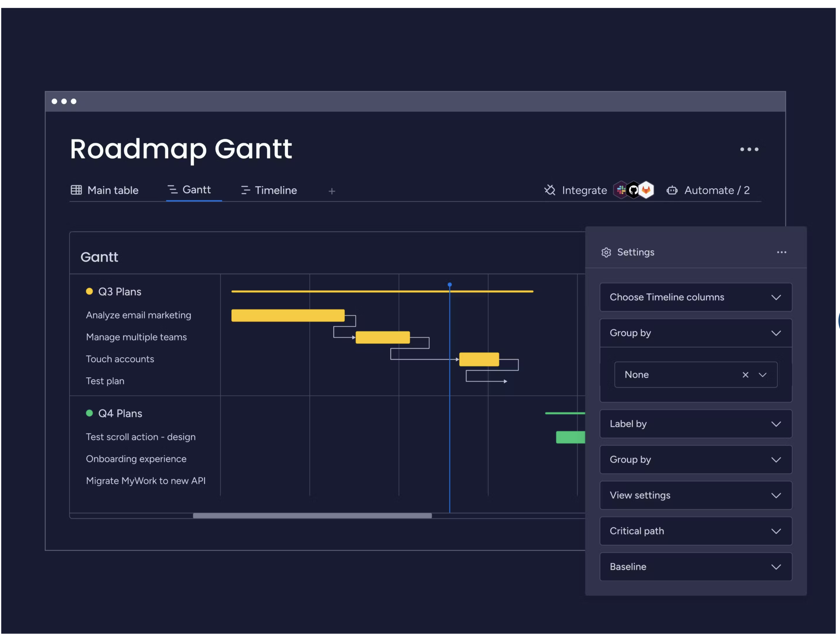
Task: Click the Analyze email marketing yellow bar
Action: (x=288, y=316)
